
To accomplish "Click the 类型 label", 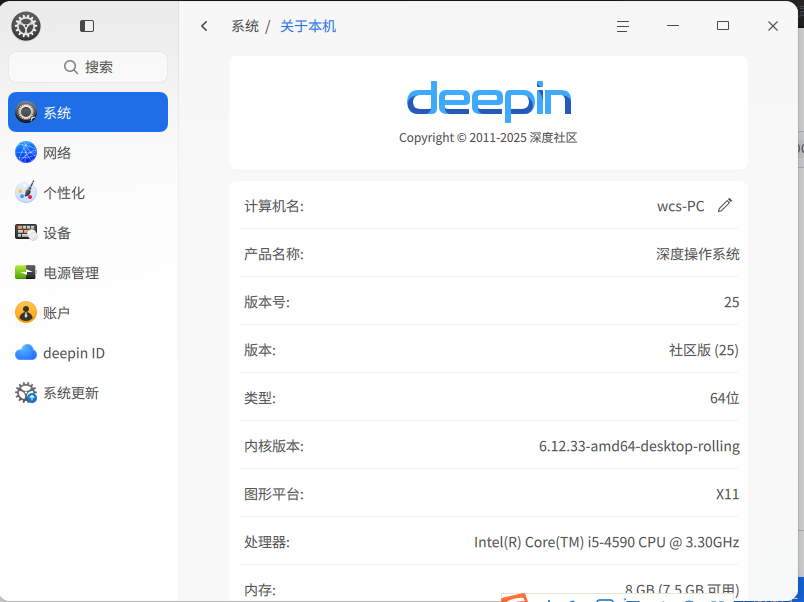I will [x=259, y=398].
